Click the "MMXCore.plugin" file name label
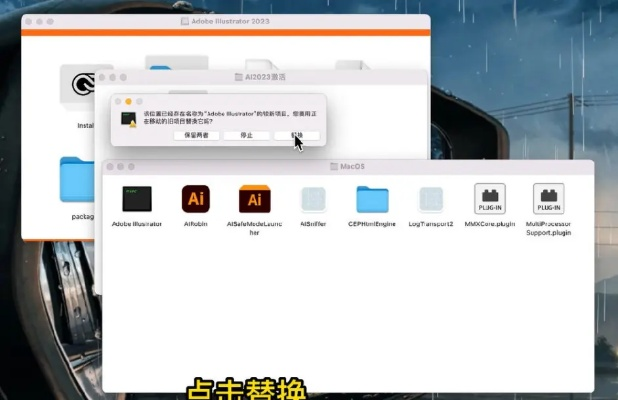The image size is (618, 400). point(490,224)
